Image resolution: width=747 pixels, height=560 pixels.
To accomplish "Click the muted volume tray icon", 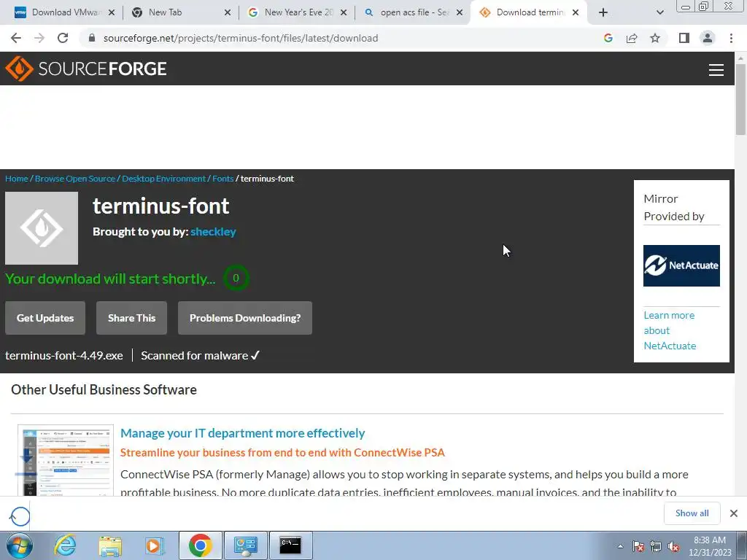I will [673, 546].
